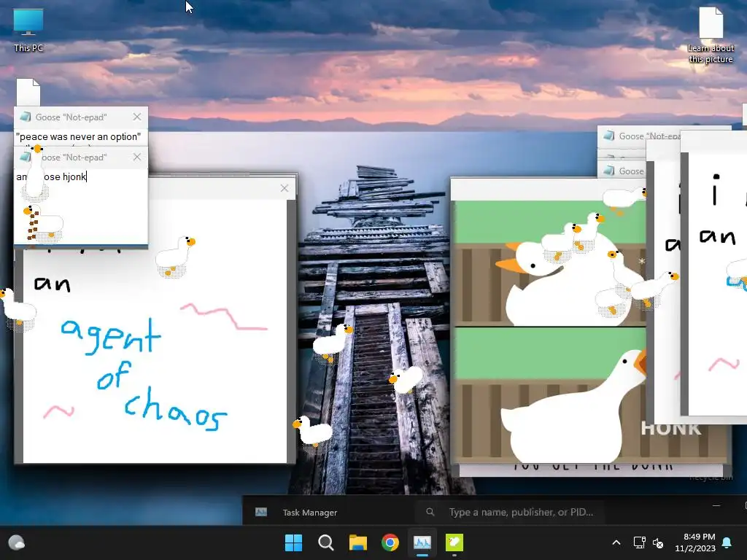This screenshot has height=560, width=747.
Task: Switch to Task Manager taskbar icon
Action: click(x=422, y=542)
